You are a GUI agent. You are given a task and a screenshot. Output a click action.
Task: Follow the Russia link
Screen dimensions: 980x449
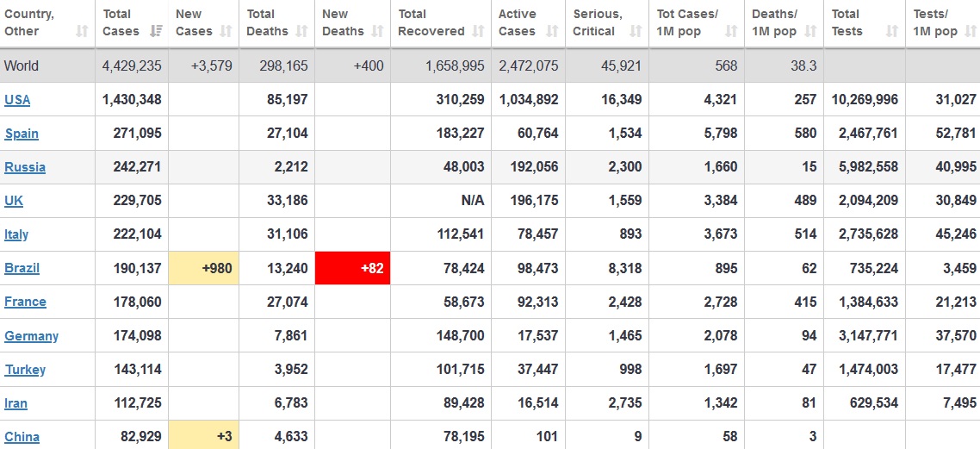(x=25, y=167)
